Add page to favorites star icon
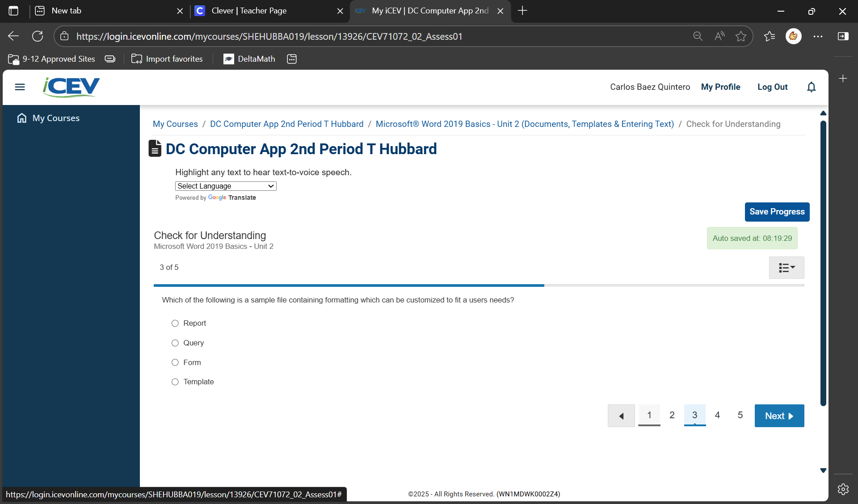The width and height of the screenshot is (858, 504). tap(741, 36)
